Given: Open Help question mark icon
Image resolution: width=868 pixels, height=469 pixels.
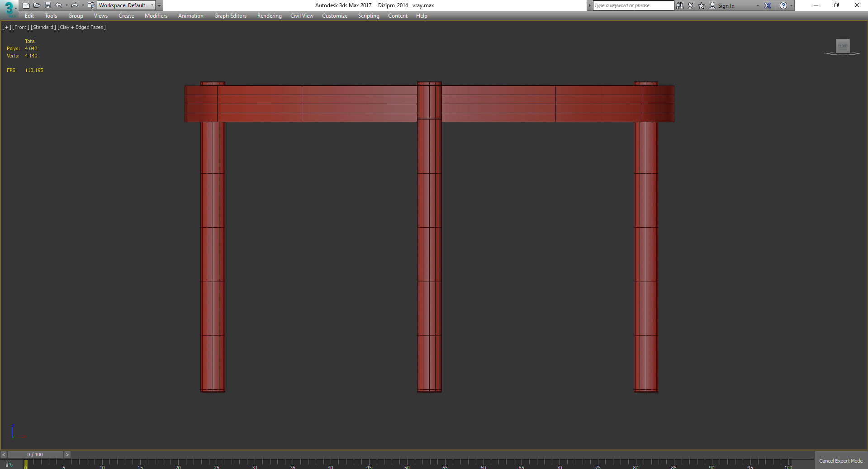Looking at the screenshot, I should coord(783,5).
